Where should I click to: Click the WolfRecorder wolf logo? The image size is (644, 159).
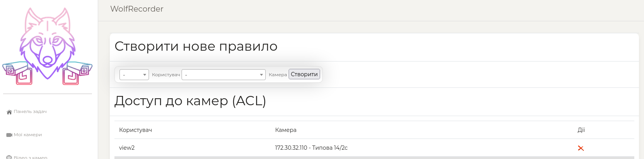pos(47,46)
